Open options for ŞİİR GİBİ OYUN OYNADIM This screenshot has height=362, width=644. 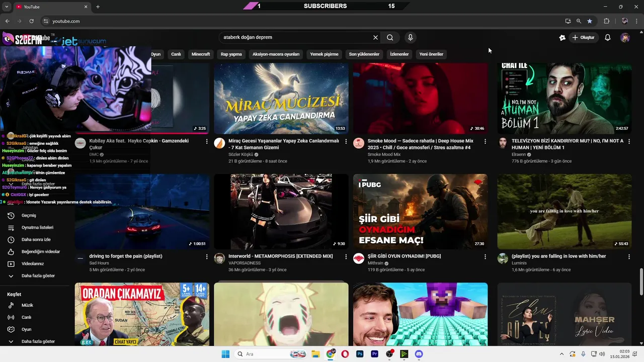(x=485, y=256)
